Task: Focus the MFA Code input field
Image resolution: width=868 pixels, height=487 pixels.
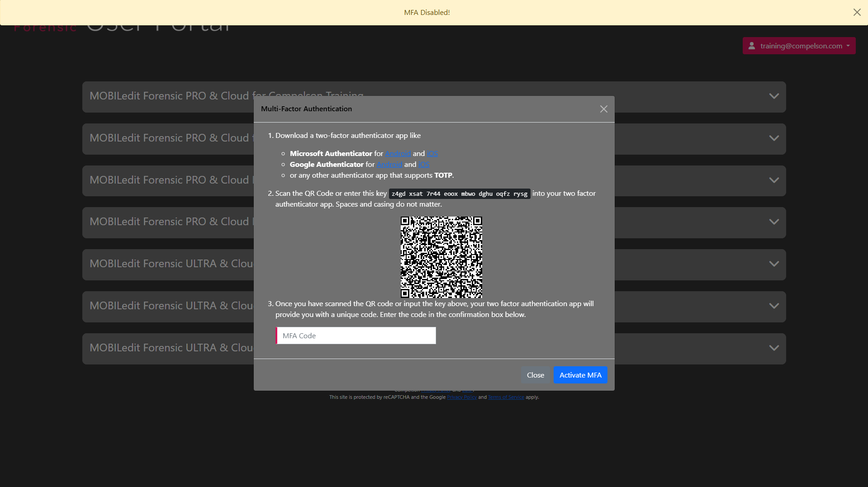Action: pyautogui.click(x=356, y=336)
